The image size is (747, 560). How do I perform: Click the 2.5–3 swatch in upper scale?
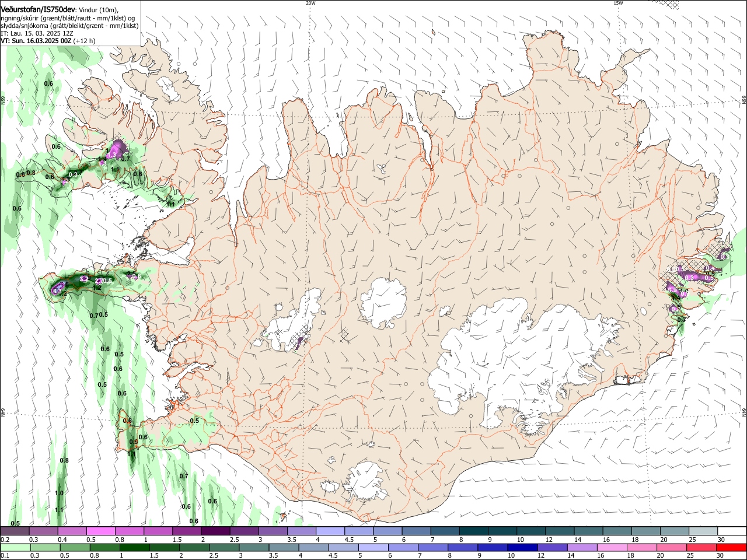click(244, 531)
